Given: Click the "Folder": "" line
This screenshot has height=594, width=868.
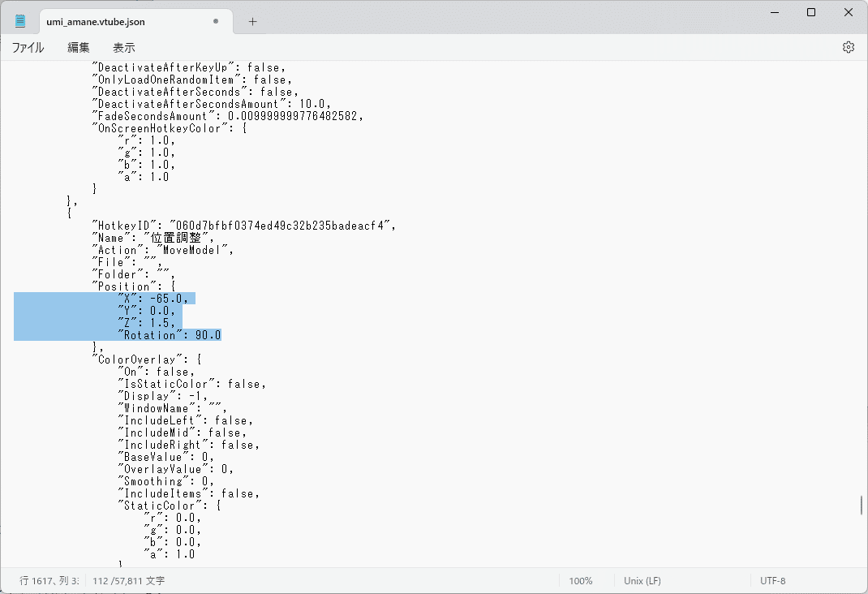Looking at the screenshot, I should pos(133,274).
